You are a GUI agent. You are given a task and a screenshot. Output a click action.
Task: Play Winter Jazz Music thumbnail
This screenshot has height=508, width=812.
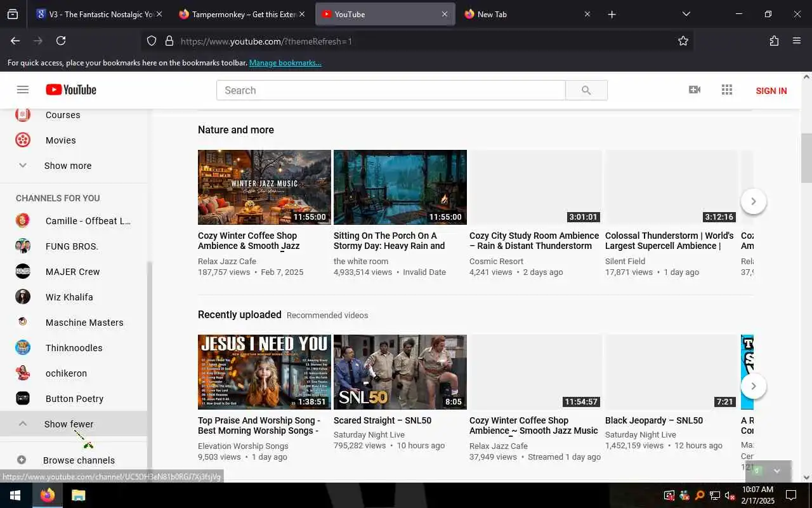(x=265, y=187)
